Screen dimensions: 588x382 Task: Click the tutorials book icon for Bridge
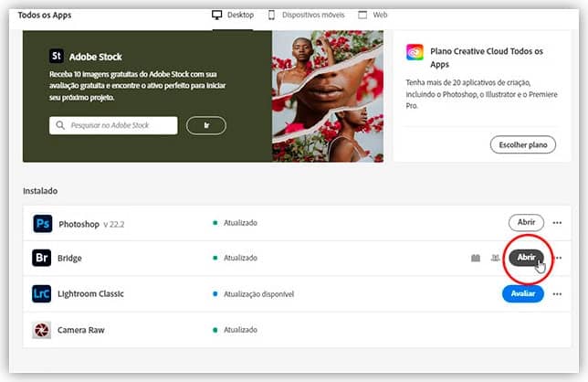coord(475,259)
